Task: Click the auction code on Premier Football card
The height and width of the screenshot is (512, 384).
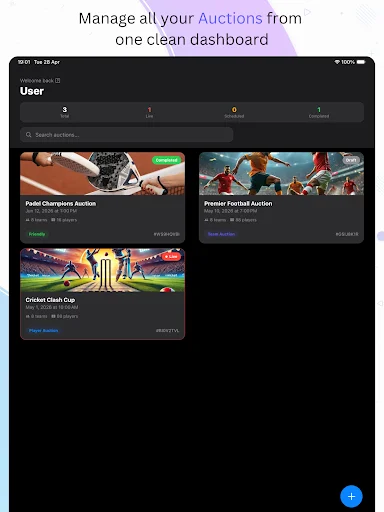Action: pos(347,234)
